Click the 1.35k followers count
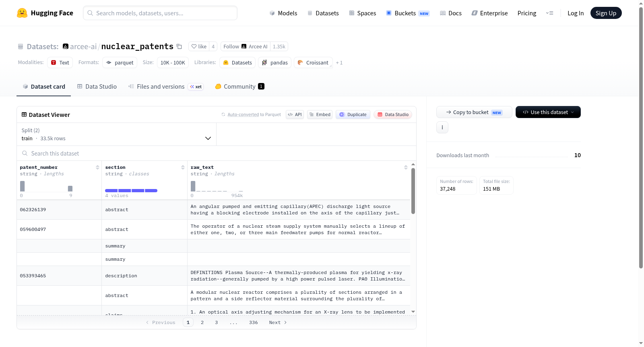644x347 pixels. coord(279,46)
